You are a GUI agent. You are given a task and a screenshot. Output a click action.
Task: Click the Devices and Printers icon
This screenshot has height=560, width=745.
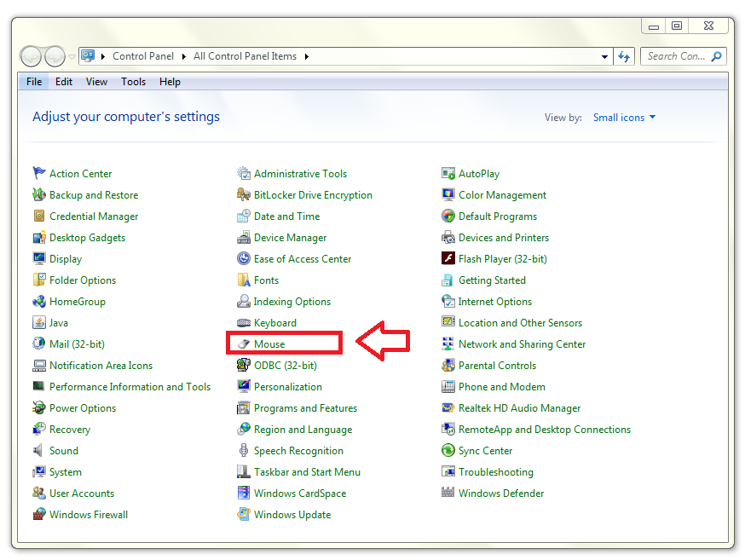[448, 238]
